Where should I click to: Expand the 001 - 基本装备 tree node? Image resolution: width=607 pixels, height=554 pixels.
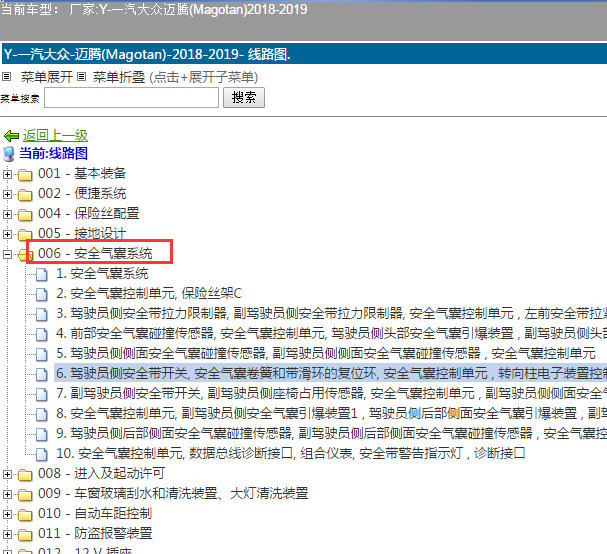pos(7,174)
